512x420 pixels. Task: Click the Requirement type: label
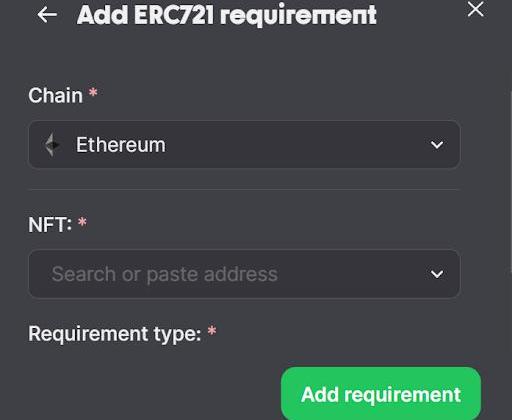tap(115, 334)
